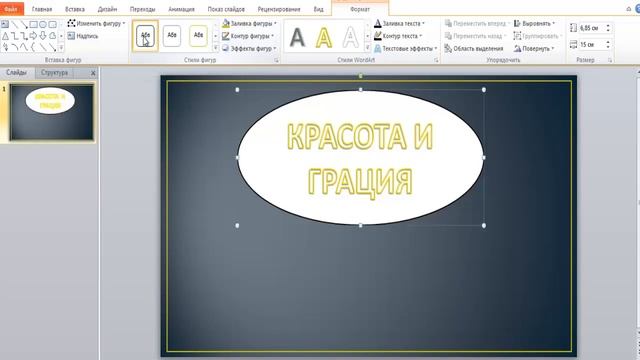Screen dimensions: 640x360
Task: Select the rectangle shape in shapes gallery
Action: click(x=34, y=24)
